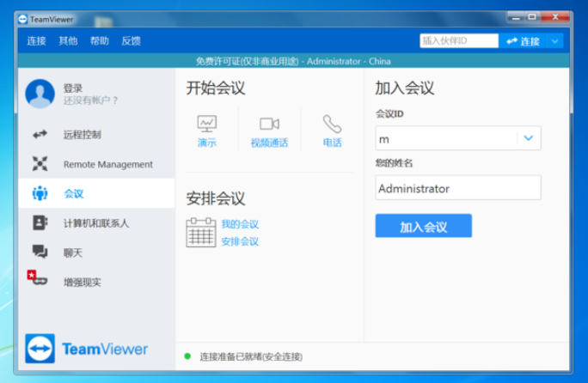Start a phone call via handset icon
Image resolution: width=588 pixels, height=383 pixels.
click(332, 124)
